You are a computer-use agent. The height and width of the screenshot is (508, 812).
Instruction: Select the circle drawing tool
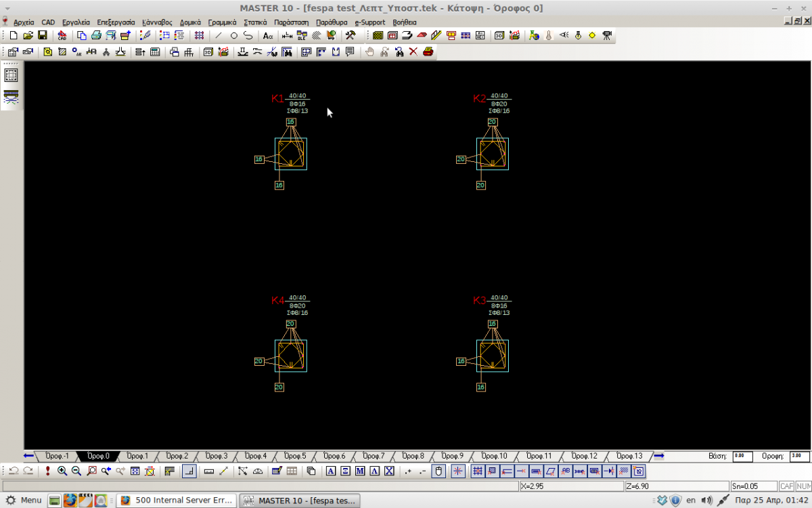point(233,35)
